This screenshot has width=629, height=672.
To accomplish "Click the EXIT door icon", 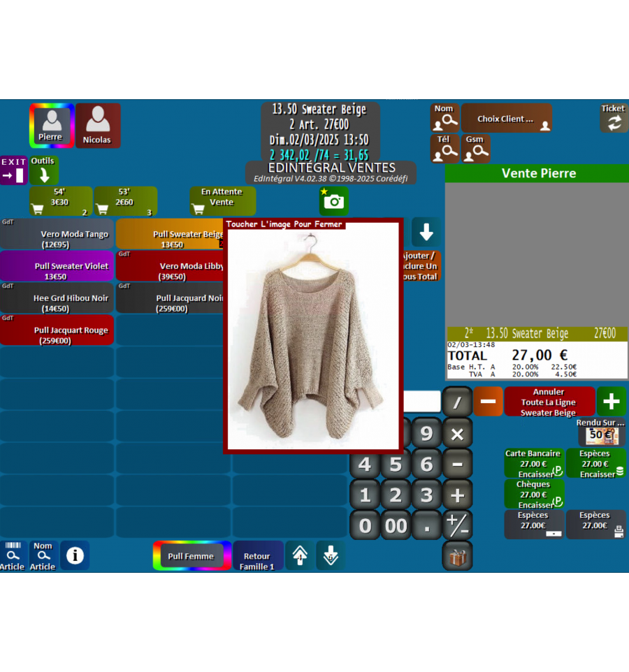I will pyautogui.click(x=13, y=170).
